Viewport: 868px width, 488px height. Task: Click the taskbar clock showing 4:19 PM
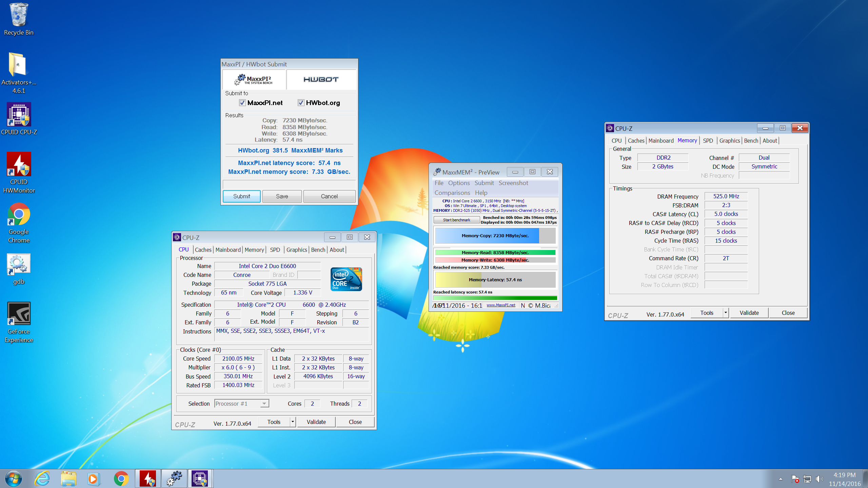845,479
